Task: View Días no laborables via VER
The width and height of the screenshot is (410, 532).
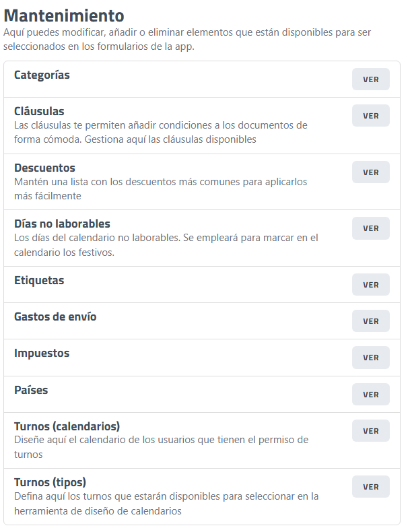Action: (x=370, y=228)
